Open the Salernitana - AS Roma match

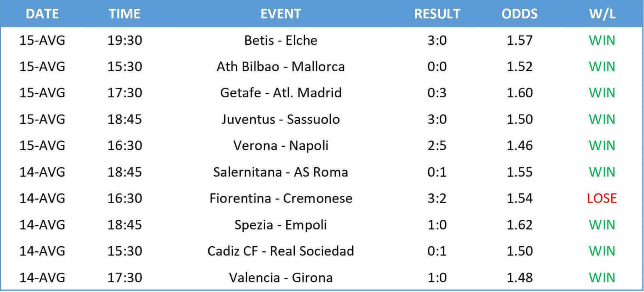(280, 172)
